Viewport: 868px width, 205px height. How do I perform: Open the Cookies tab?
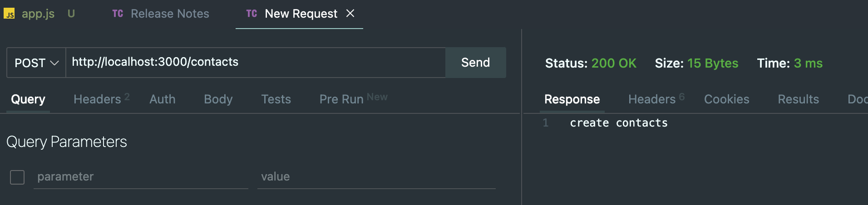726,99
